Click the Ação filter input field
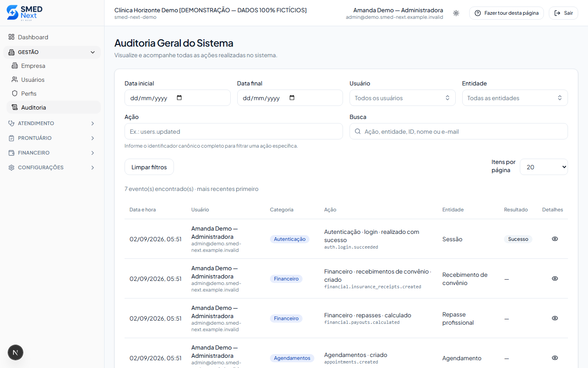The width and height of the screenshot is (588, 368). coord(234,132)
